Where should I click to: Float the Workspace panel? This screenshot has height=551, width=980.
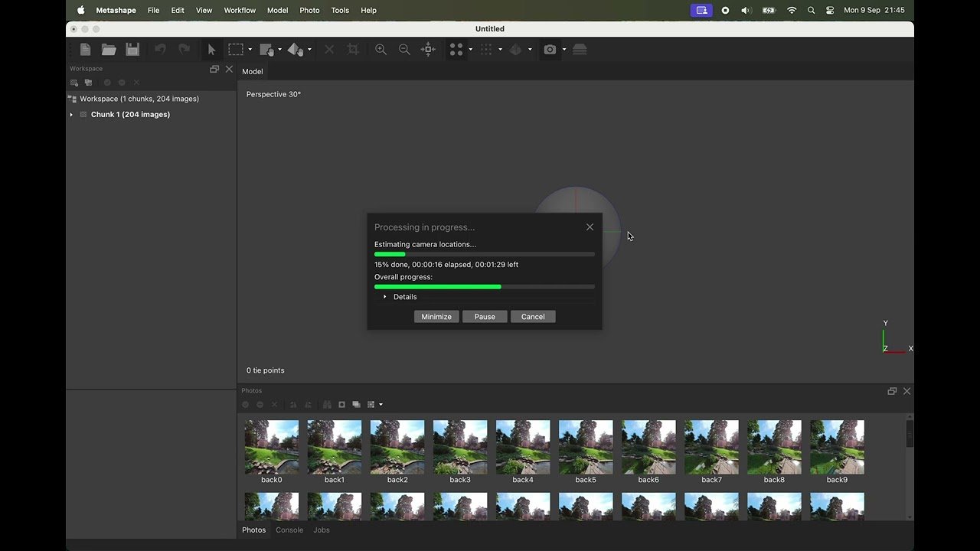coord(214,69)
